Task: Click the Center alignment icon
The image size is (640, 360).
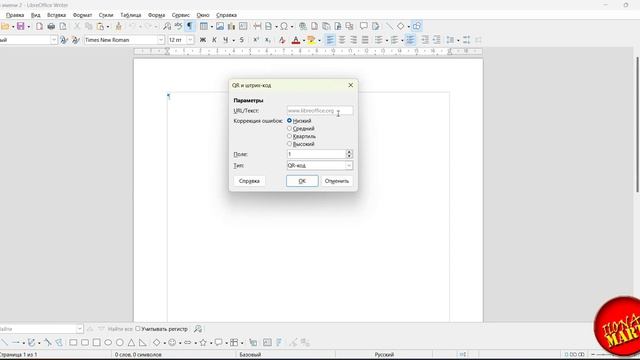Action: click(342, 40)
